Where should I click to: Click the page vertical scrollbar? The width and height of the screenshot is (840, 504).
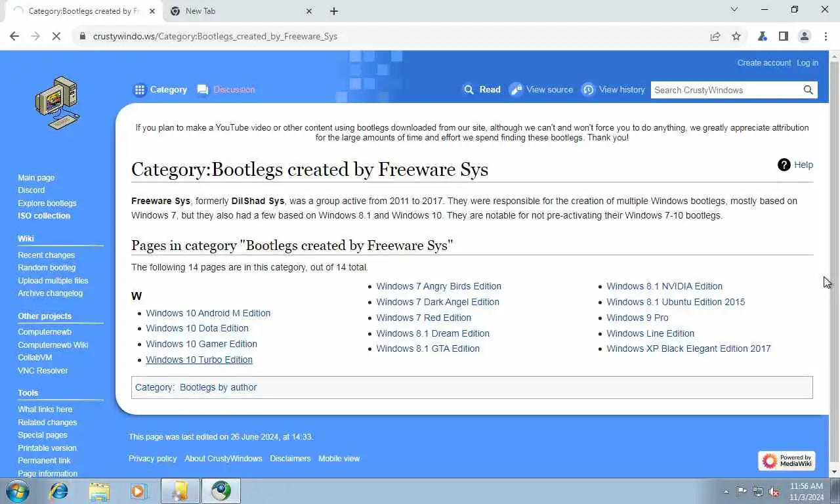pyautogui.click(x=834, y=262)
